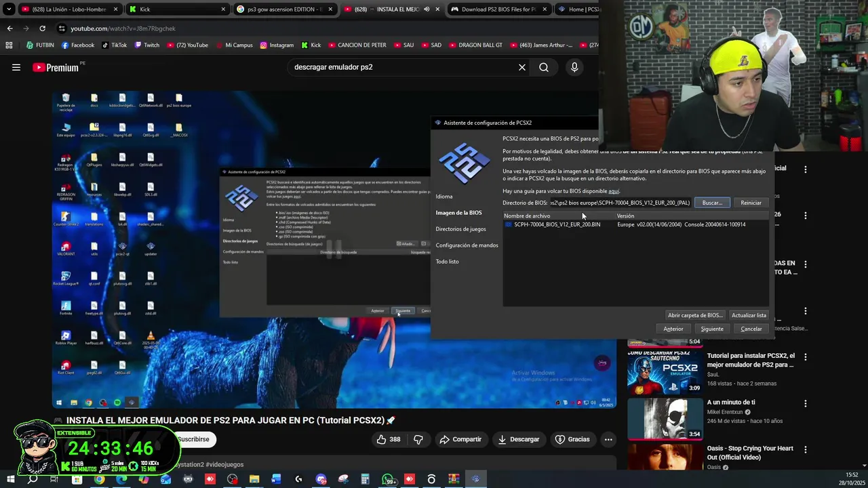Screen dimensions: 868x488
Task: Click the Compartir share button
Action: point(460,439)
